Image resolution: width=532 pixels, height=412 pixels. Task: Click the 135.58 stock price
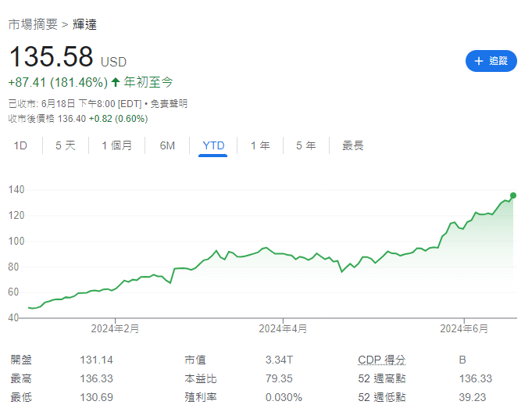[51, 57]
